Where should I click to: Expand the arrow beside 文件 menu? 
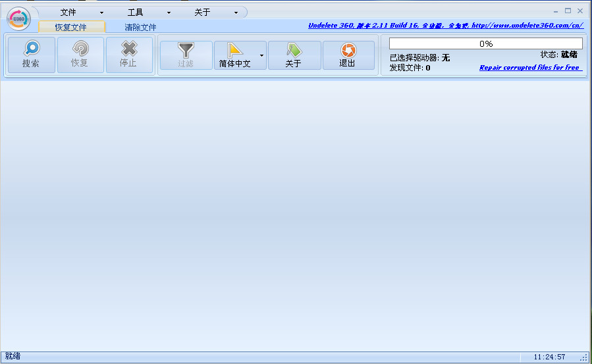tap(101, 13)
